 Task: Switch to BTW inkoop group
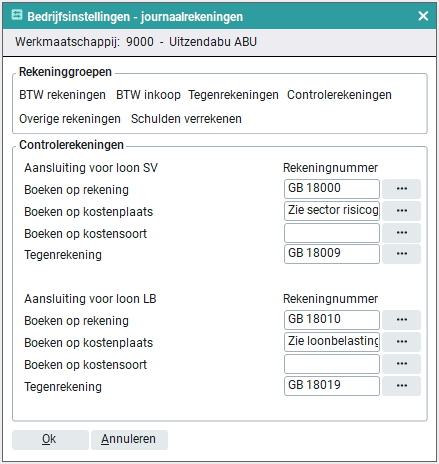[x=148, y=95]
